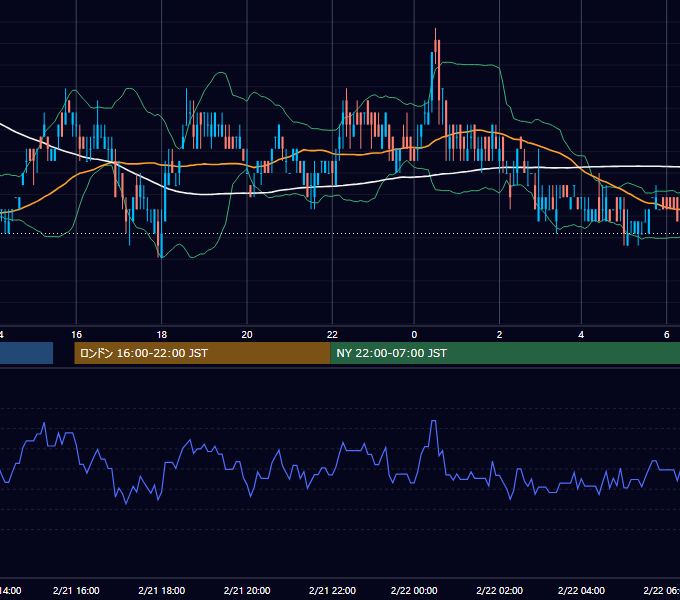Image resolution: width=680 pixels, height=600 pixels.
Task: Click the 2/21 22:00 date label
Action: pos(332,590)
